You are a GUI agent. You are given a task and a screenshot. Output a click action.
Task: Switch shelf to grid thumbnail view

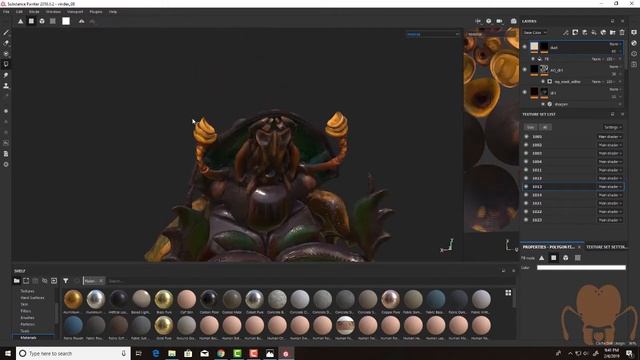[508, 293]
